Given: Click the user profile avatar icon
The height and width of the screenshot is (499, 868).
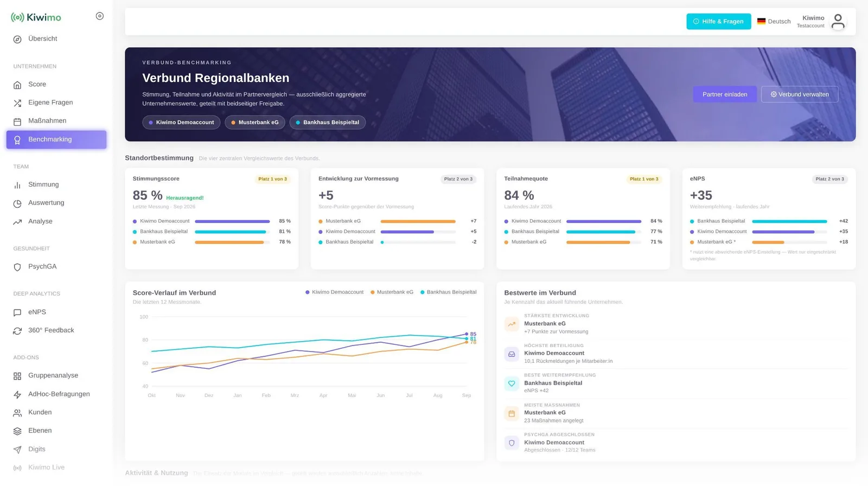Looking at the screenshot, I should tap(838, 22).
